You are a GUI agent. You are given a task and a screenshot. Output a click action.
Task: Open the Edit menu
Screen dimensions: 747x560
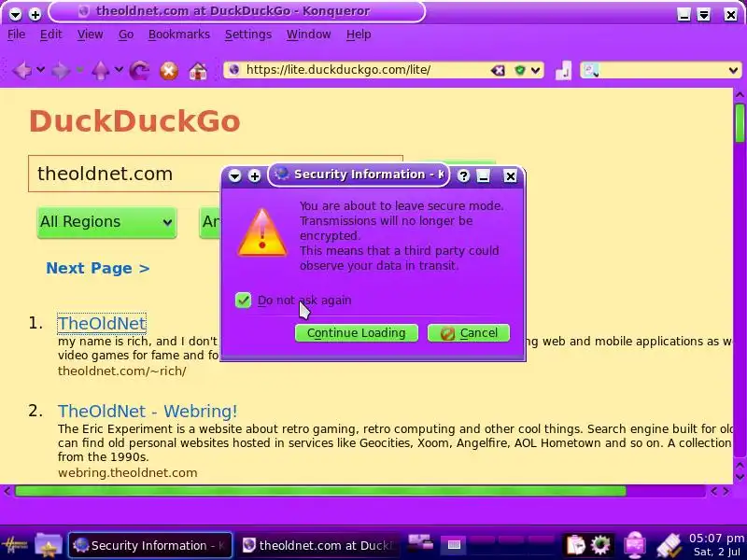pyautogui.click(x=50, y=35)
